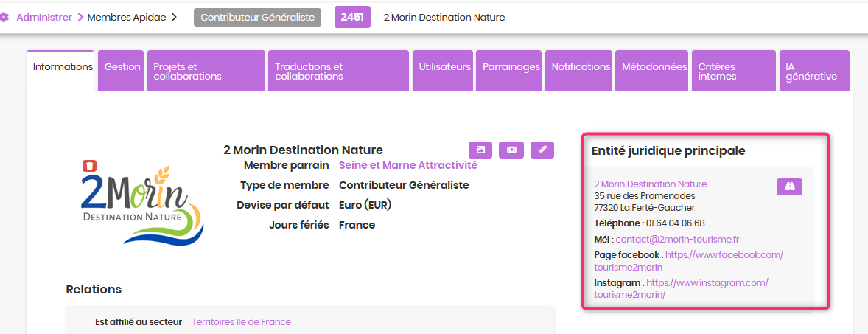This screenshot has height=334, width=868.
Task: Open the Administrer breadcrumb link
Action: click(44, 17)
